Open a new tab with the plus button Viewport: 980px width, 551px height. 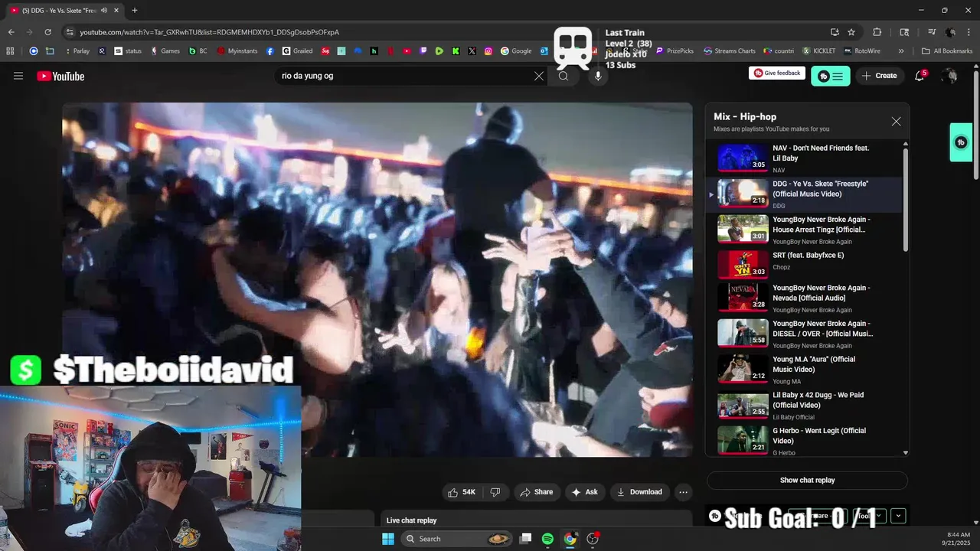pos(135,10)
